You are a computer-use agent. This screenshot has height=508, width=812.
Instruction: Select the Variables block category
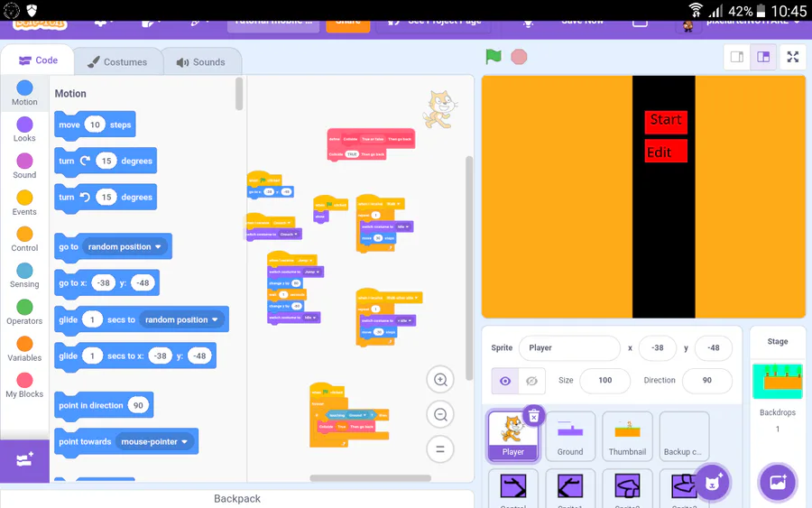coord(24,349)
